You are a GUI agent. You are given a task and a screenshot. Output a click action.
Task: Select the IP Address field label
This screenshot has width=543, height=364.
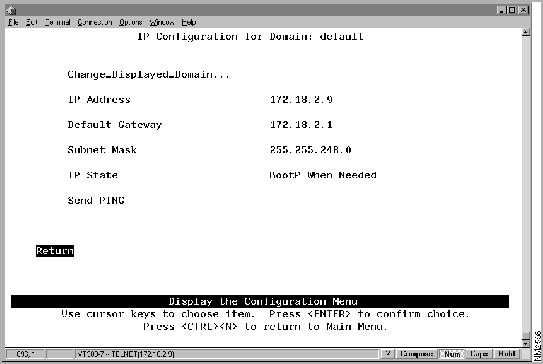pos(99,100)
